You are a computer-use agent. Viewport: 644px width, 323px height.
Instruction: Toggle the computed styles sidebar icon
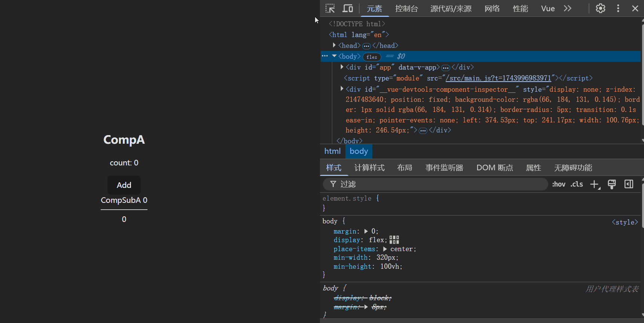point(629,184)
